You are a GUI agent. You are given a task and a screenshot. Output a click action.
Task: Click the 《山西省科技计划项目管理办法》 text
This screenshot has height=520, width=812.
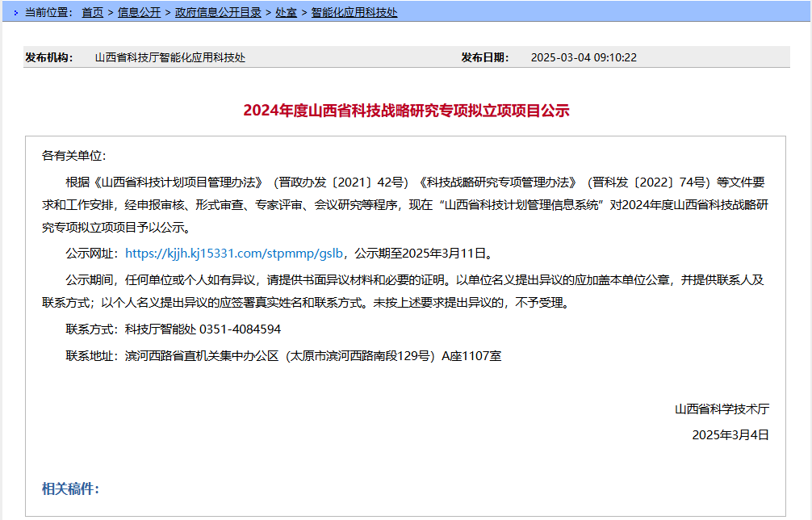(x=178, y=181)
